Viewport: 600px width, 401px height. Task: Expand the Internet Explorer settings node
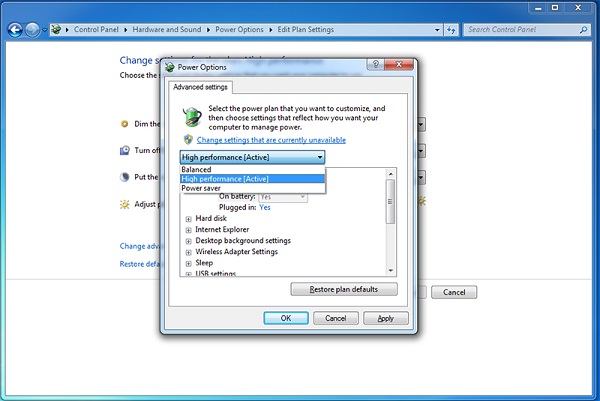click(188, 229)
